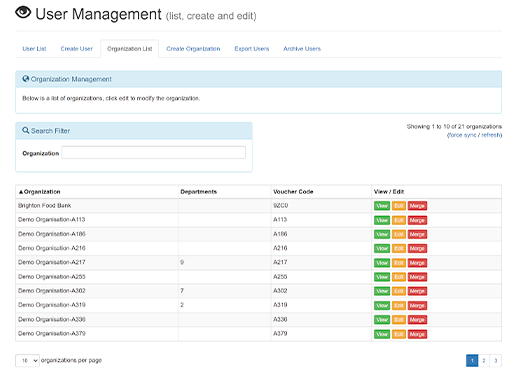Edit Demo Organisation-A113
The width and height of the screenshot is (517, 373).
[x=399, y=220]
